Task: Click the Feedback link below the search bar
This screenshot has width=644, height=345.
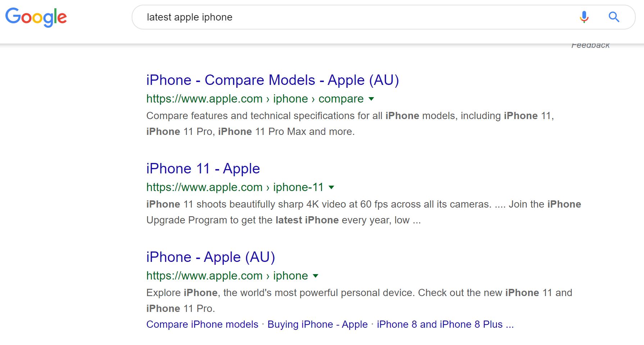Action: tap(590, 46)
